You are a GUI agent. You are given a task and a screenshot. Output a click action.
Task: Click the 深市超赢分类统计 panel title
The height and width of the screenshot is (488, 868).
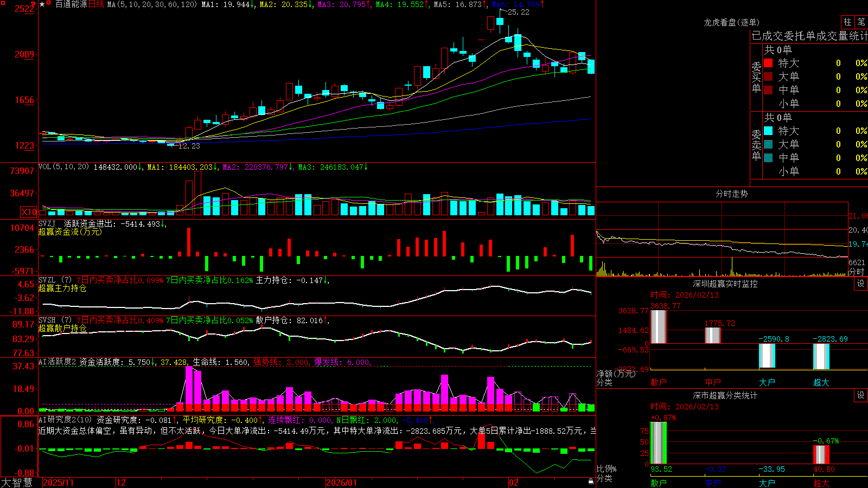click(x=725, y=395)
